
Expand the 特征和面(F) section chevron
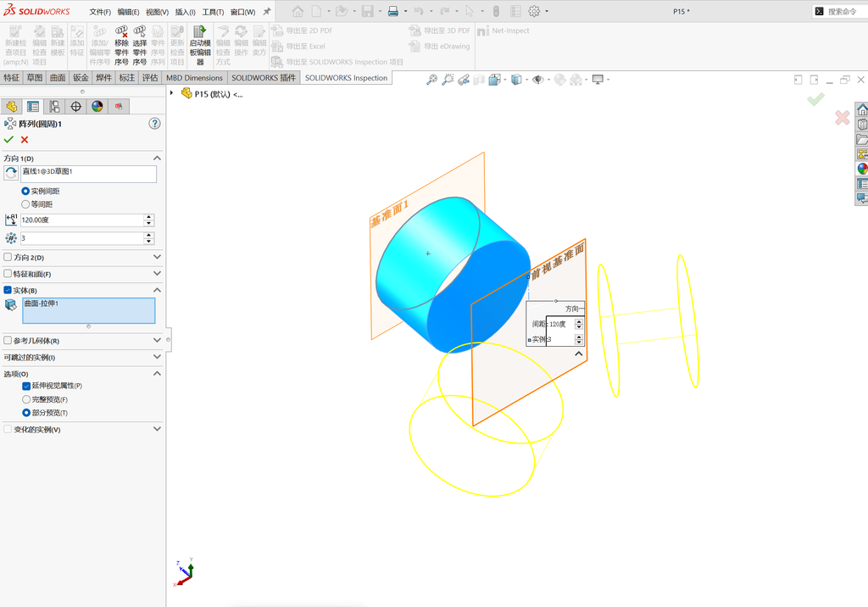coord(157,274)
